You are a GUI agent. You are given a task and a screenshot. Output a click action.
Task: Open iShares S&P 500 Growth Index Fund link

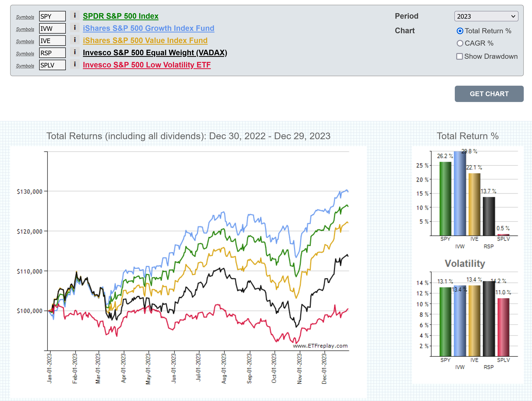click(148, 28)
